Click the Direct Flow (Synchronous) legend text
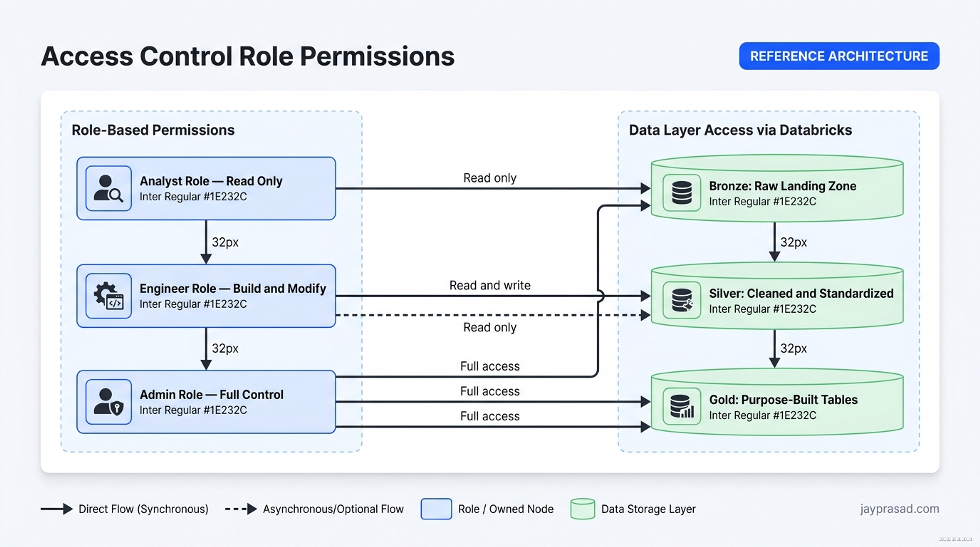 (x=143, y=509)
